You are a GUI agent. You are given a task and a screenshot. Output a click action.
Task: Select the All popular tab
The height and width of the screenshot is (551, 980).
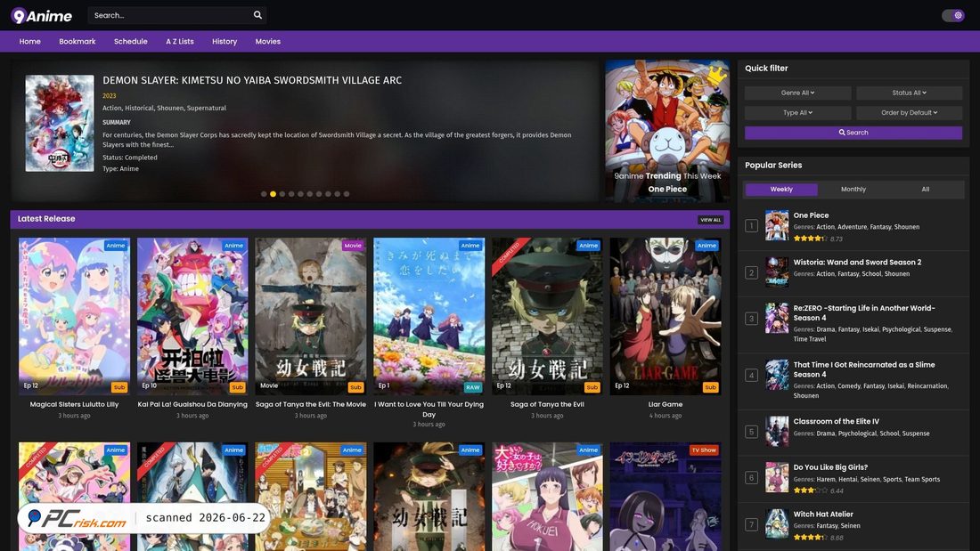[926, 190]
